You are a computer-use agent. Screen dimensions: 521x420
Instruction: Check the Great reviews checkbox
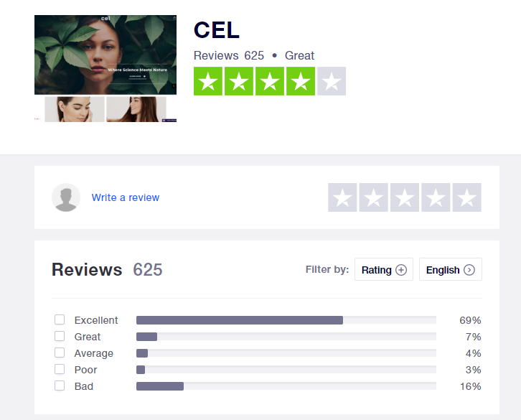(x=60, y=336)
